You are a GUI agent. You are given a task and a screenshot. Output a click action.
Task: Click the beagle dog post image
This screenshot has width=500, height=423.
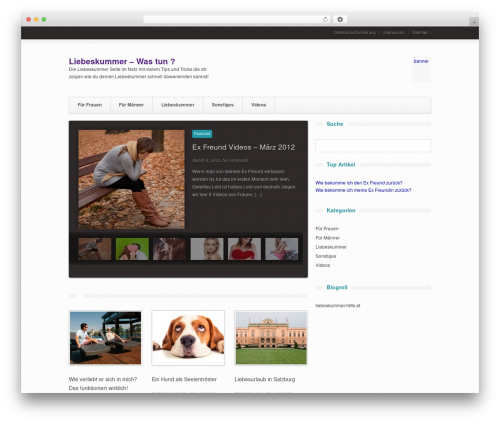(x=188, y=338)
